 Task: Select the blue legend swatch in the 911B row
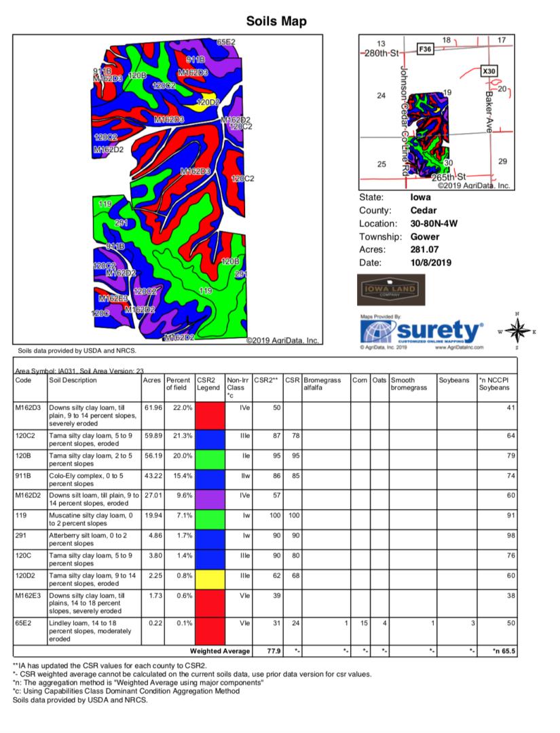(x=208, y=480)
